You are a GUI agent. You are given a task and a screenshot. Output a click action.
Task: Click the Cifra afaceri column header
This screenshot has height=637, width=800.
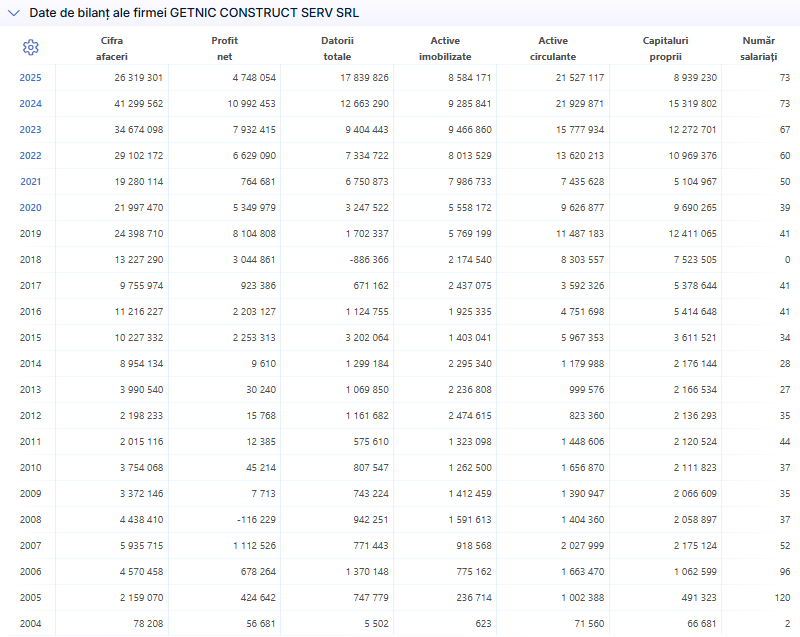112,48
